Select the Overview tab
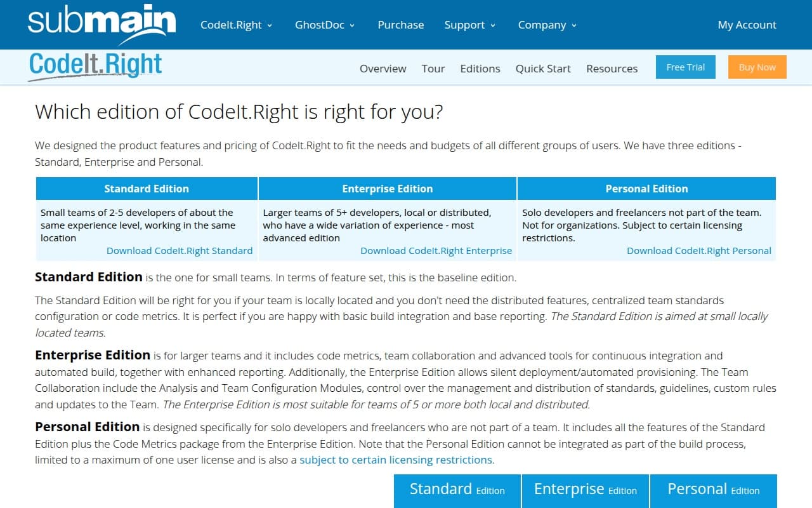 [x=383, y=68]
